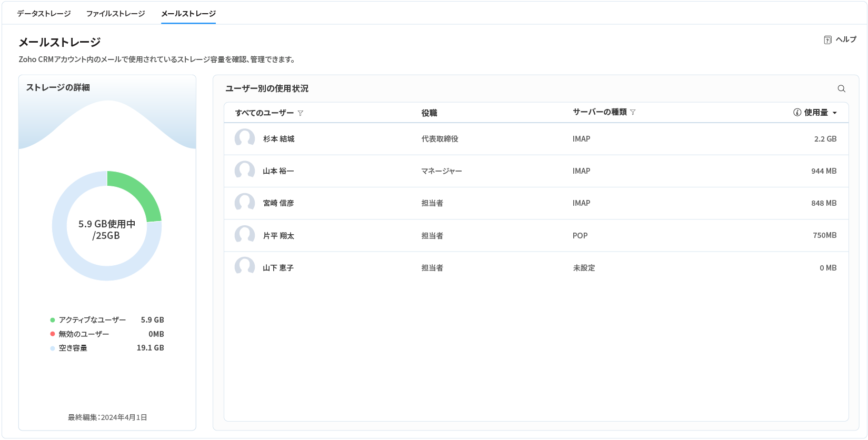Click the 使用量 column header
The image size is (868, 440).
[816, 113]
